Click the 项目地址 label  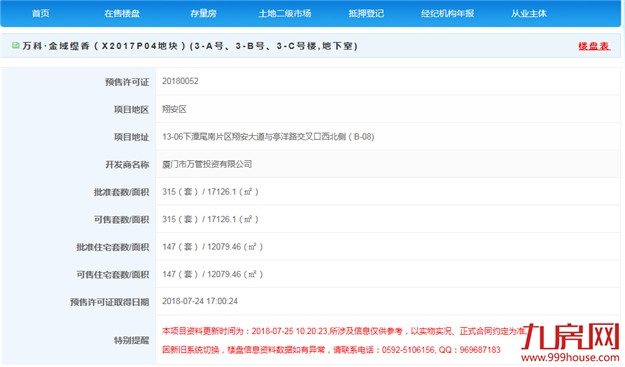coord(131,137)
